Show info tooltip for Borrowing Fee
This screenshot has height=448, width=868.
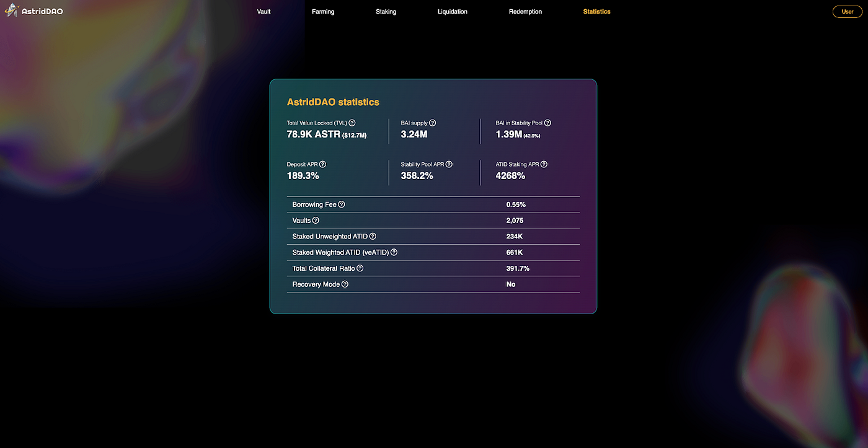click(x=342, y=204)
